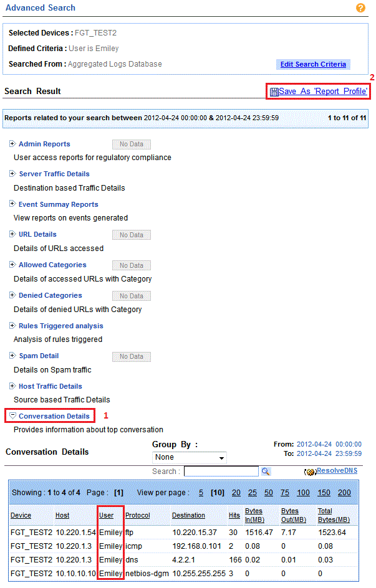Click the To date 2012-04-24 23:59:59
376x588 pixels.
[x=329, y=453]
